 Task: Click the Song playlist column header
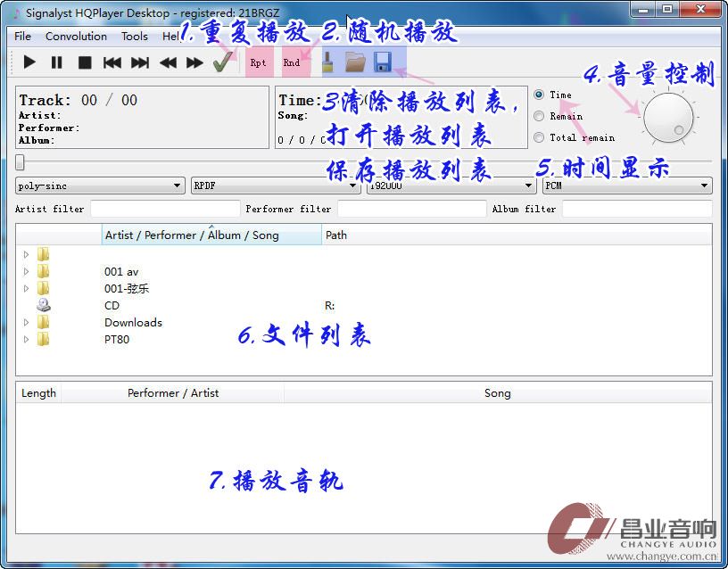[x=497, y=393]
